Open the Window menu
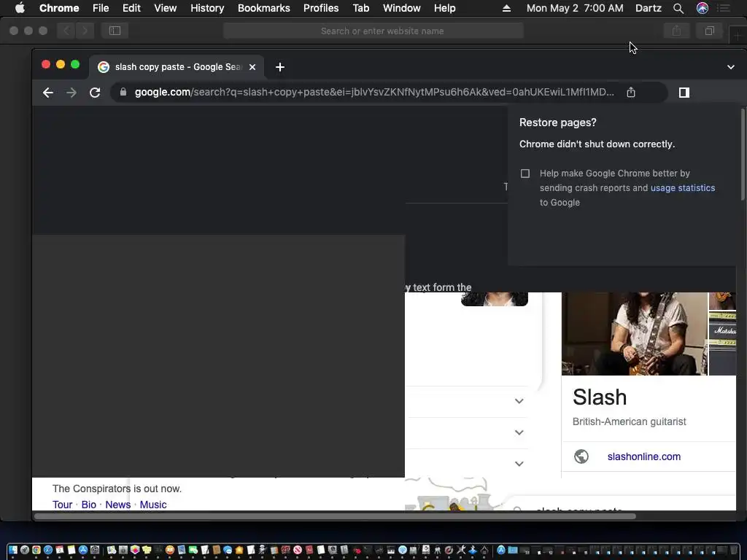This screenshot has width=747, height=560. pos(402,8)
